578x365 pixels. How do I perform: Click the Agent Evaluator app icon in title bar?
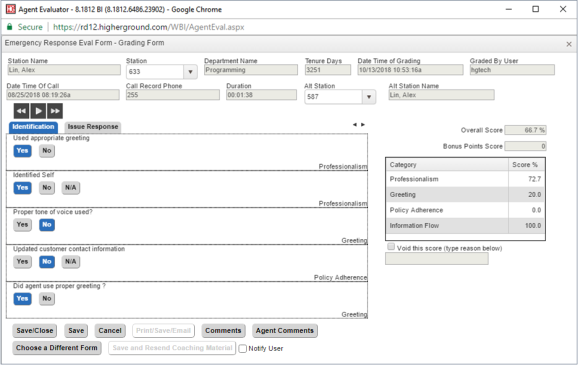point(11,9)
